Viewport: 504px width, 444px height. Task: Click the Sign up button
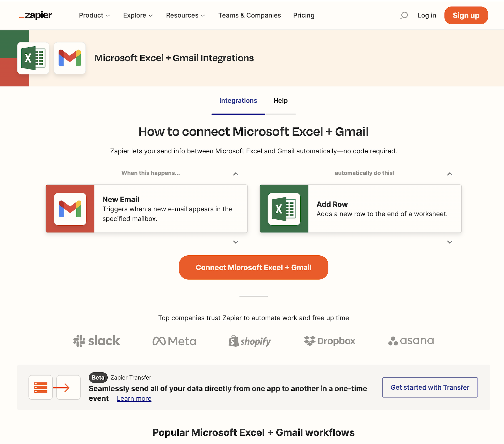pos(466,15)
